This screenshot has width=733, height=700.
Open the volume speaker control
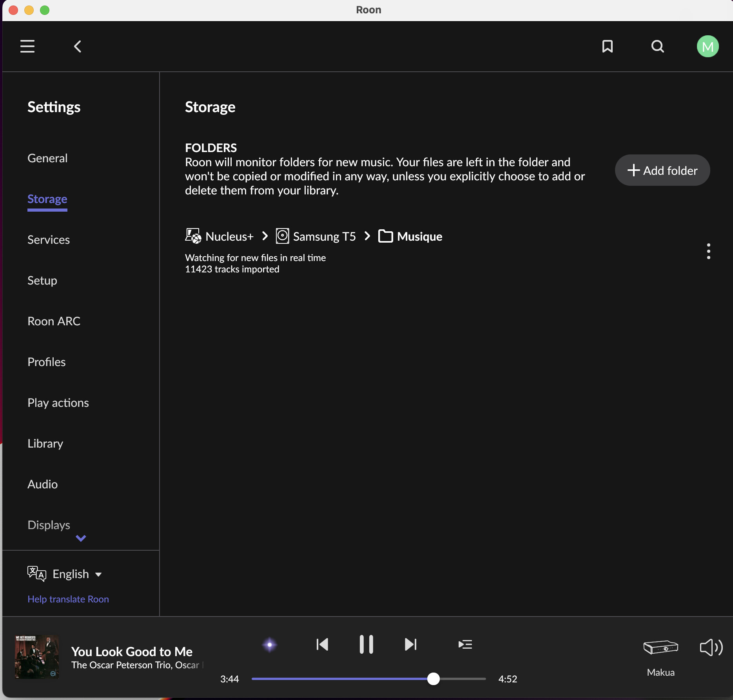point(711,647)
